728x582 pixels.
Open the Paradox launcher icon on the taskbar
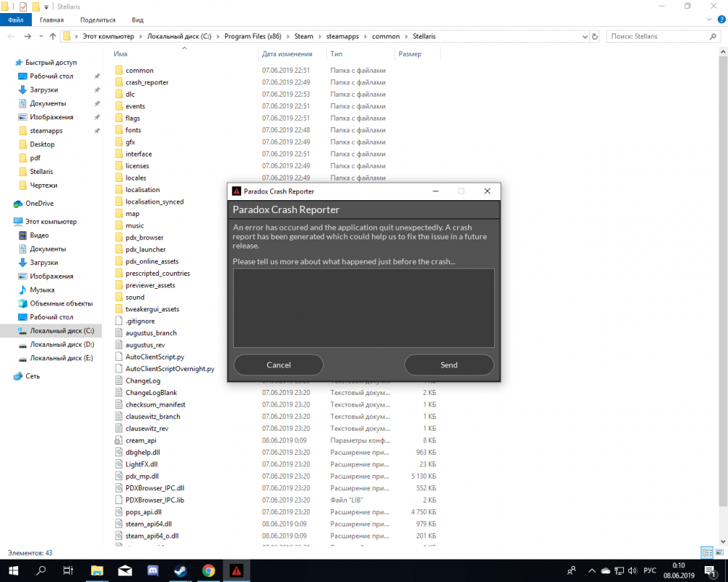coord(236,570)
